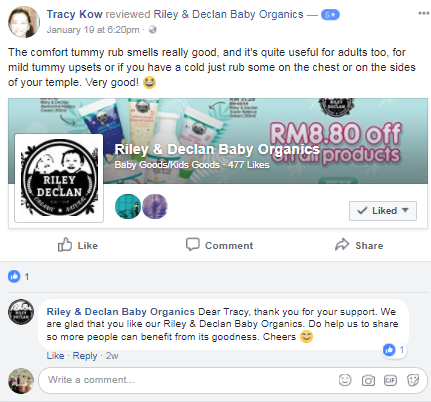This screenshot has height=402, width=431.
Task: Reply to the Riley & Declan comment
Action: point(85,356)
